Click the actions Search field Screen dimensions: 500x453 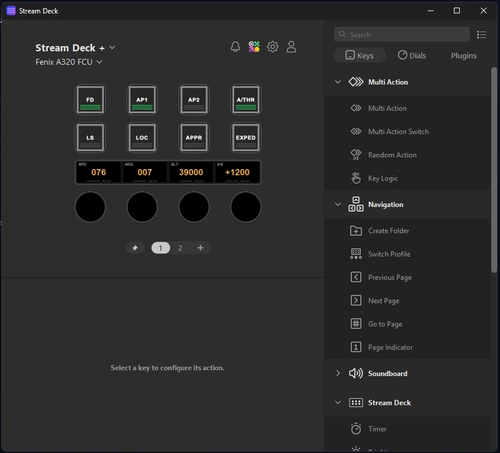[x=402, y=34]
